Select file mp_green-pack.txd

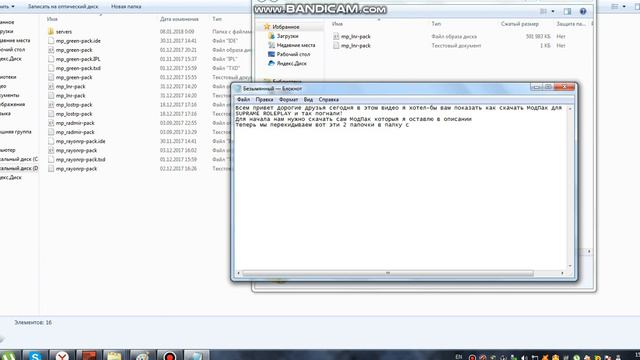click(x=78, y=68)
